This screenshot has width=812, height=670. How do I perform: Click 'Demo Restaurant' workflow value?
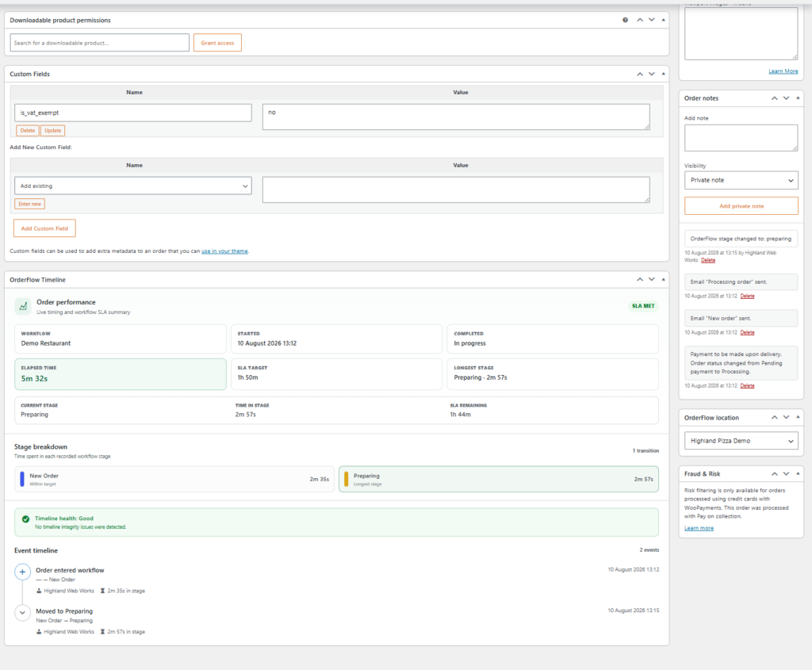[x=45, y=343]
